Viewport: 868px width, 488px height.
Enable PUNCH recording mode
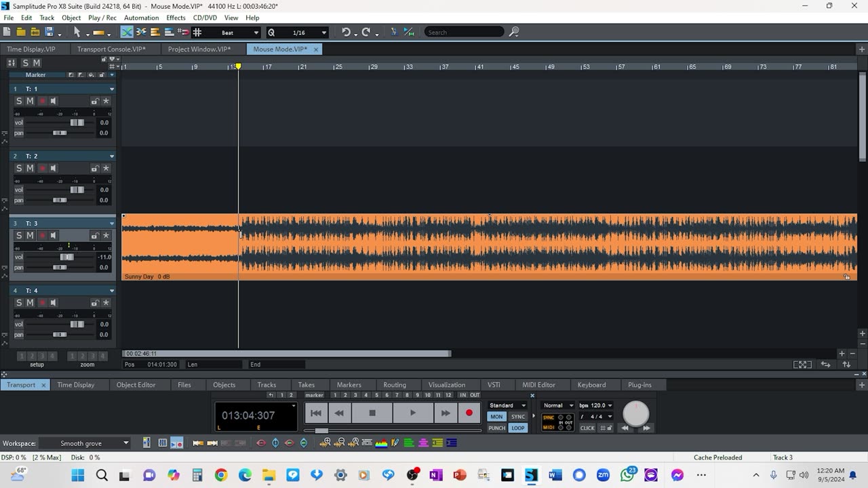pos(497,428)
